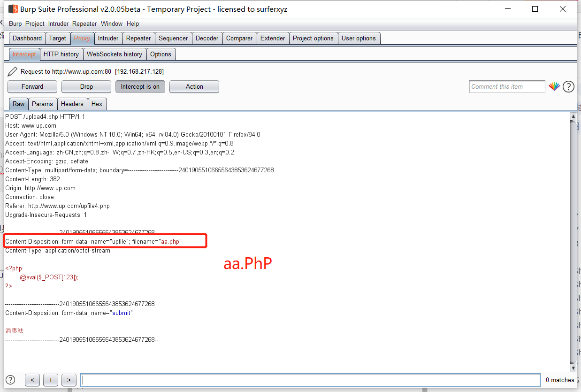
Task: Open the Window menu
Action: pyautogui.click(x=112, y=23)
